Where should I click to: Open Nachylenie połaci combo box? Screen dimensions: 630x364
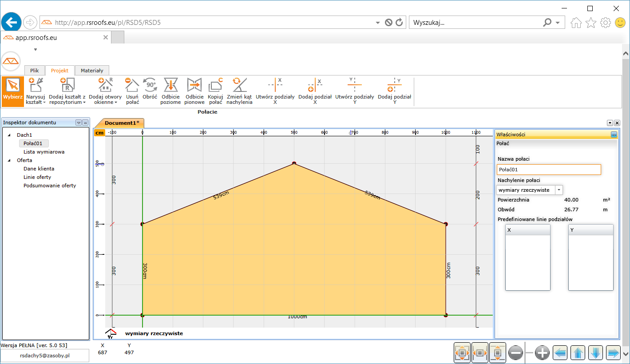(x=559, y=190)
